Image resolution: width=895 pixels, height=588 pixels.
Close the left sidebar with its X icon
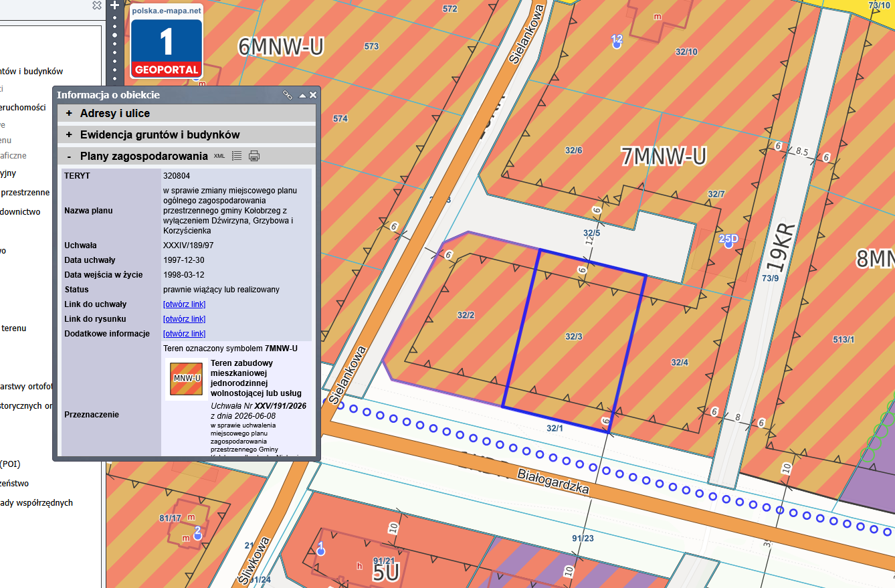click(x=97, y=5)
